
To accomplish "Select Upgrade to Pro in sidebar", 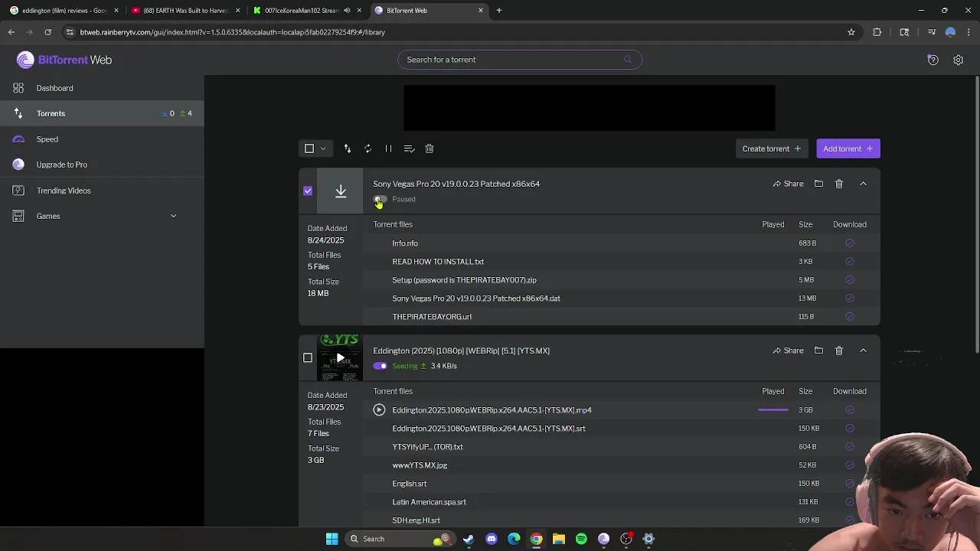I will (62, 165).
